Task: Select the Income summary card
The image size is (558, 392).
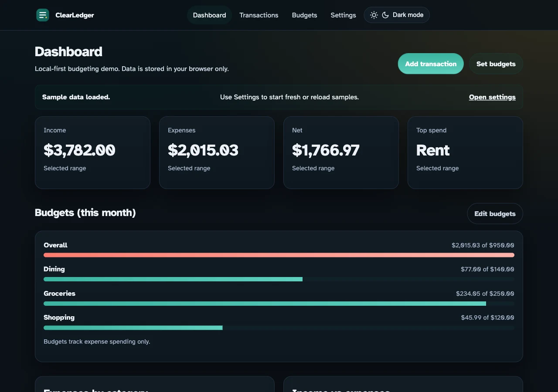Action: (x=92, y=152)
